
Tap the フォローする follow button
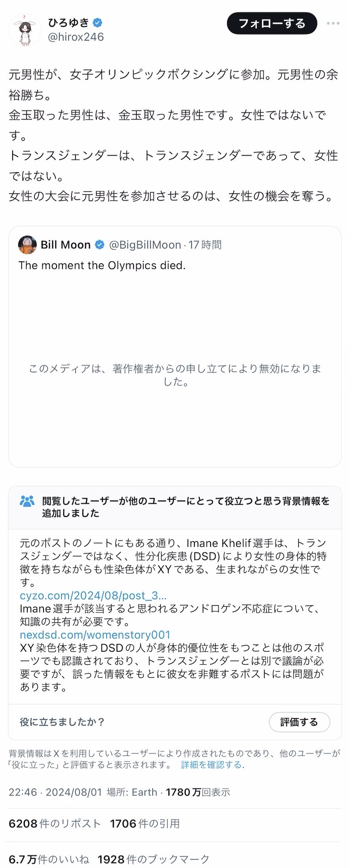click(x=272, y=23)
